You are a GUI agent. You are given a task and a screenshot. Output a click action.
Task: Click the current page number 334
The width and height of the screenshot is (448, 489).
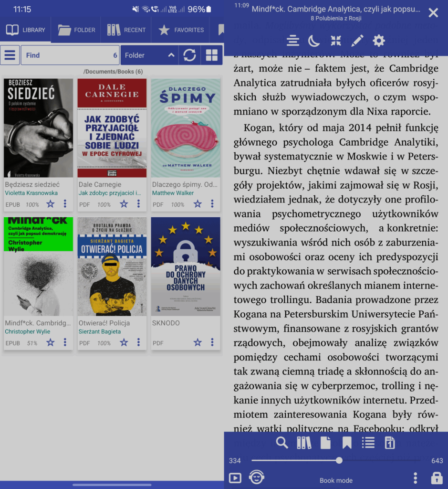(235, 461)
